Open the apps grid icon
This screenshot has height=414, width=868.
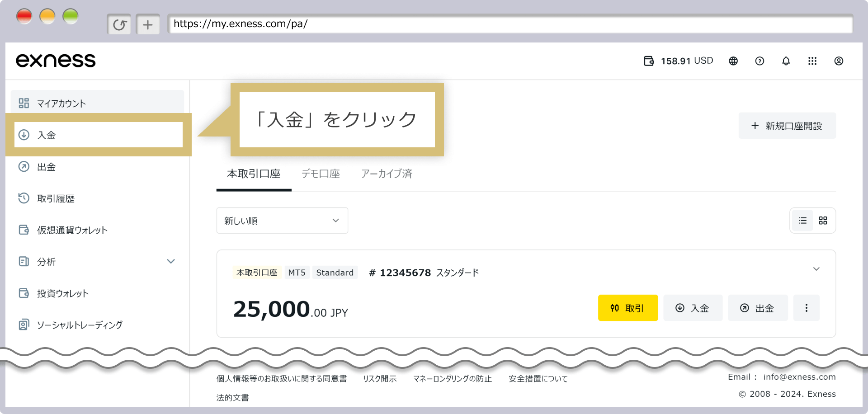812,61
